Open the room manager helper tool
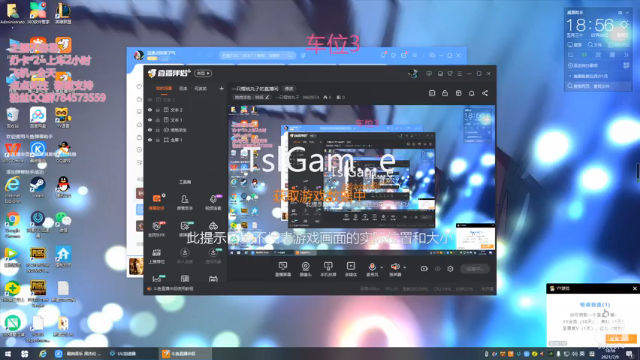 click(x=184, y=202)
